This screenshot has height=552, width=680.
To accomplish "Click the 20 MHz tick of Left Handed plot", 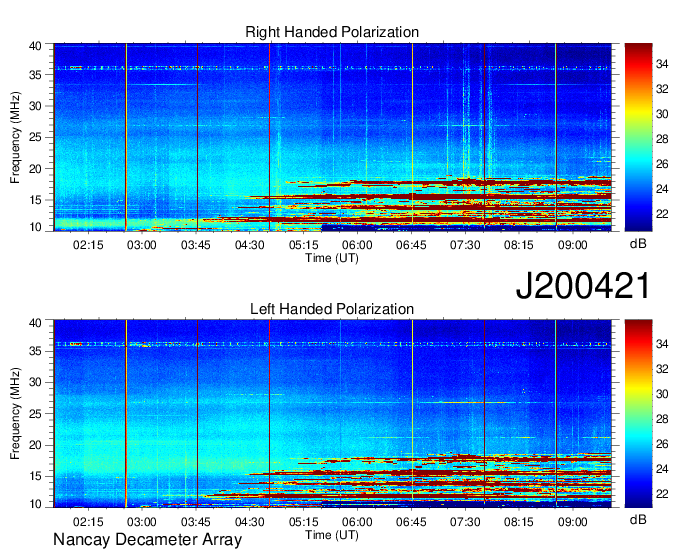I will pyautogui.click(x=35, y=445).
